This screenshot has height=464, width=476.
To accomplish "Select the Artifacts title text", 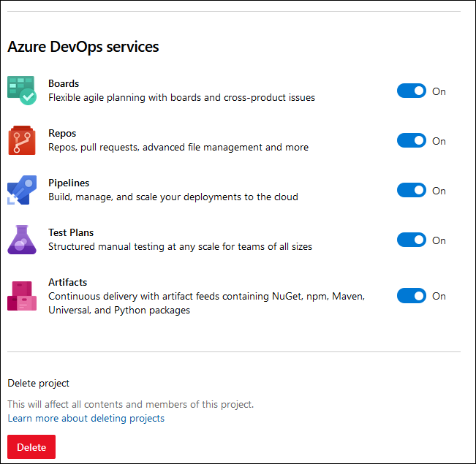I will coord(68,283).
